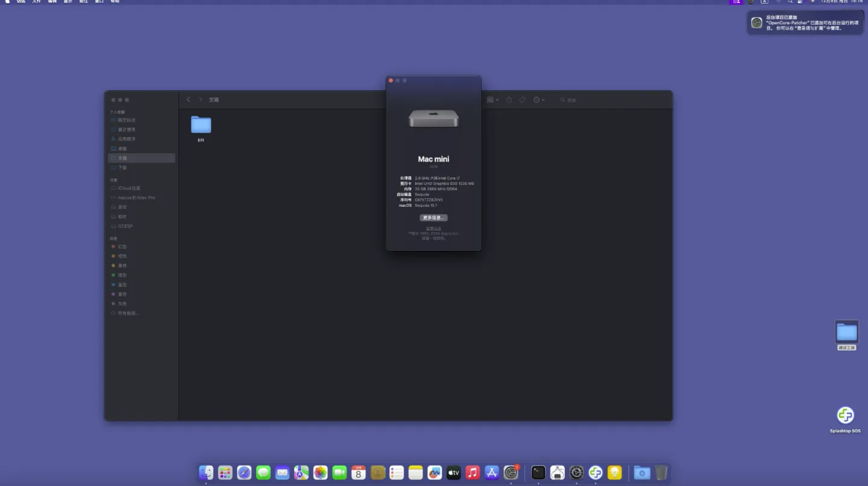
Task: Open the Apple menu in menu bar
Action: point(8,2)
